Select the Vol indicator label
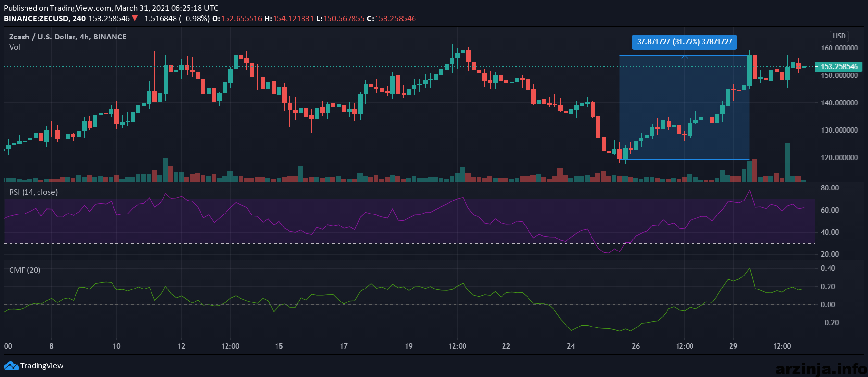868x377 pixels. [15, 47]
